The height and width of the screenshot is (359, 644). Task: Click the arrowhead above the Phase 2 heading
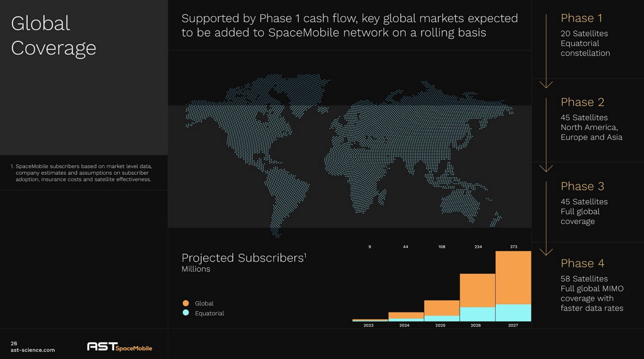pyautogui.click(x=546, y=84)
